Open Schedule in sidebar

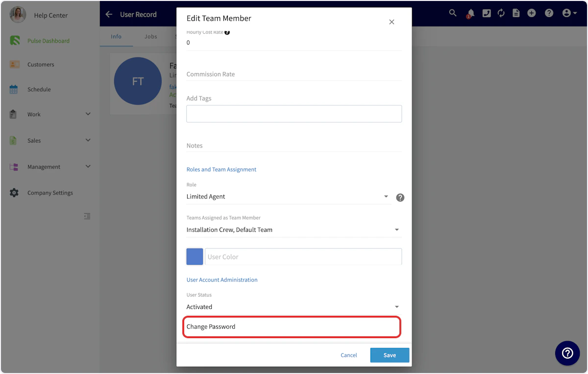click(x=39, y=89)
